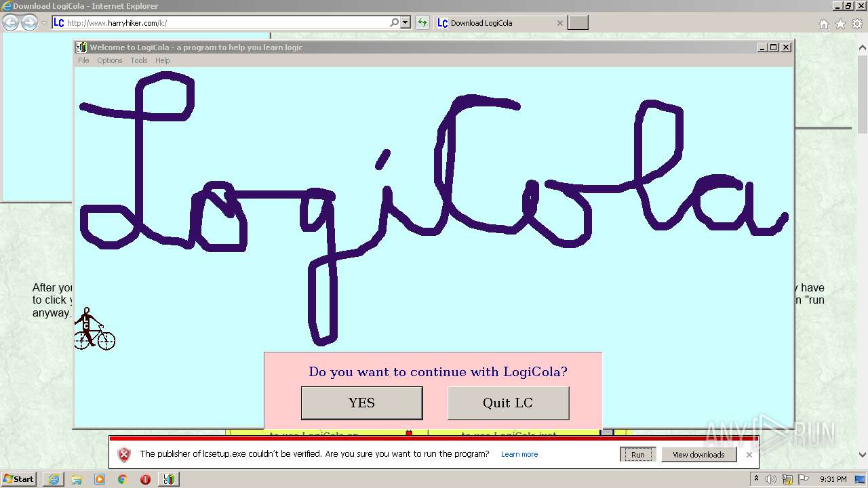Open the Windows Start menu

(x=19, y=479)
